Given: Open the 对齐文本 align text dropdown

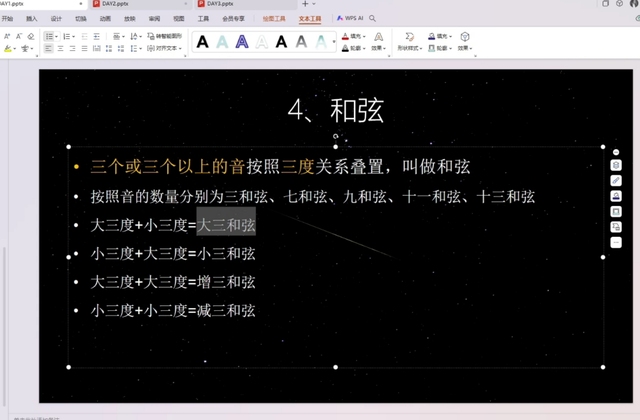Looking at the screenshot, I should click(164, 48).
